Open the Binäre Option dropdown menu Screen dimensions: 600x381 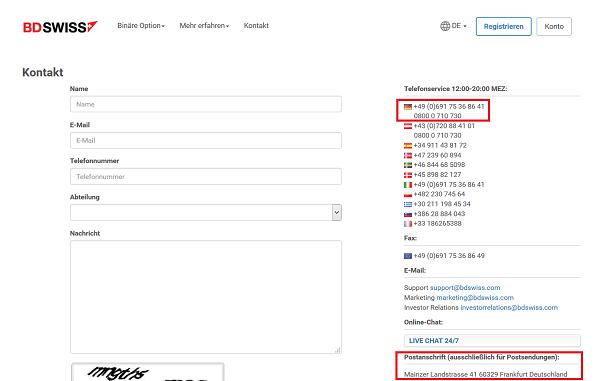click(x=141, y=26)
